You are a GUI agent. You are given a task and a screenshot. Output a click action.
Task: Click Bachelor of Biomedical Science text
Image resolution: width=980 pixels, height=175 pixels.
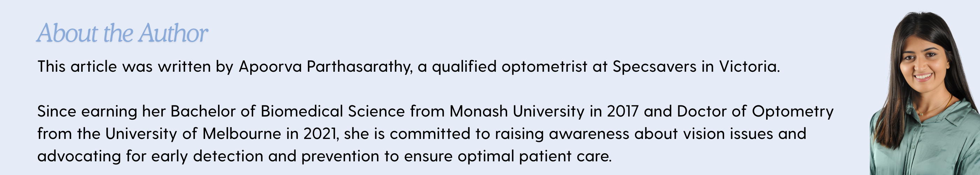point(288,111)
